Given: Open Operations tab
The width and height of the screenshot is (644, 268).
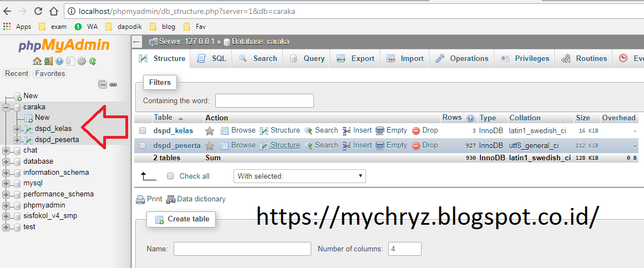Looking at the screenshot, I should pyautogui.click(x=462, y=59).
